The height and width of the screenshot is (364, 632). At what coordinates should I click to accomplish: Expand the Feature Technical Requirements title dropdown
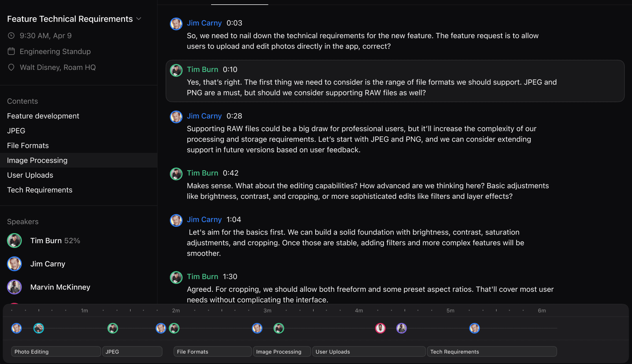(139, 19)
